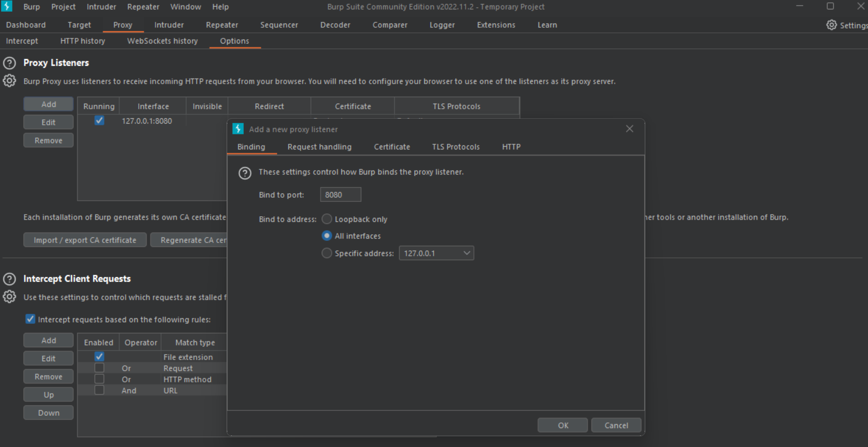This screenshot has width=868, height=447.
Task: Open the HTTP history sub-tab
Action: (x=83, y=41)
